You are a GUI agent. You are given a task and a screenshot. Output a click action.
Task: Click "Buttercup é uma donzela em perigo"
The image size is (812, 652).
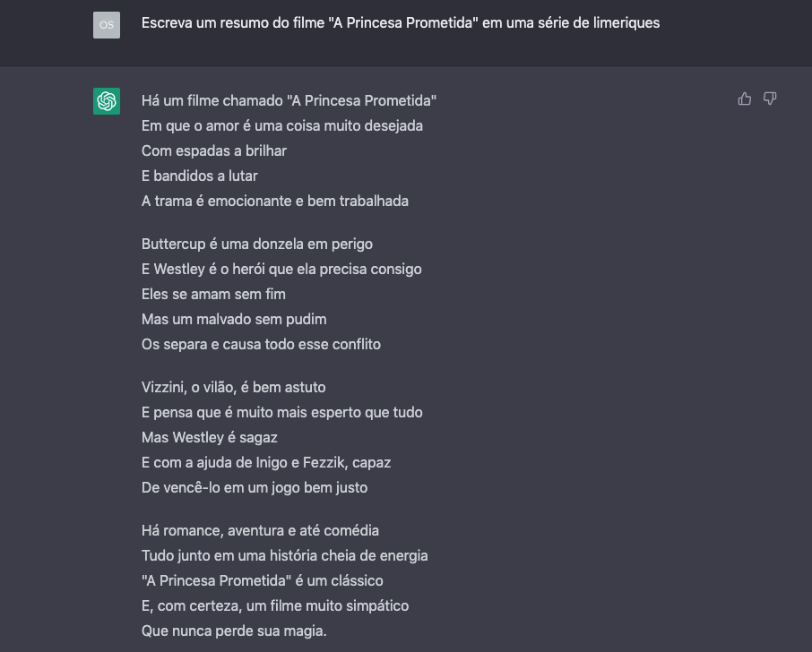[x=257, y=244]
